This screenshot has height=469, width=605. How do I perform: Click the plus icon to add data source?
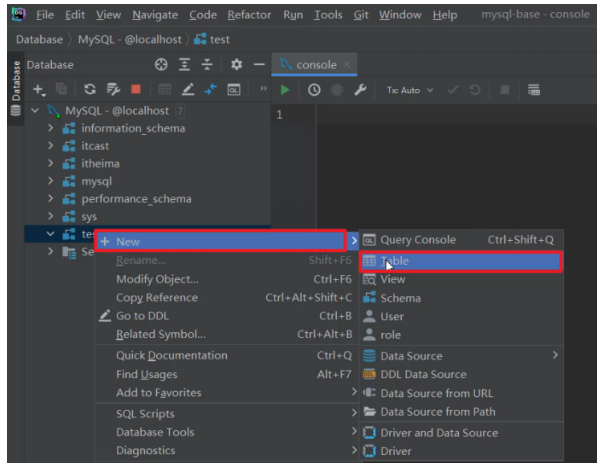pyautogui.click(x=39, y=90)
